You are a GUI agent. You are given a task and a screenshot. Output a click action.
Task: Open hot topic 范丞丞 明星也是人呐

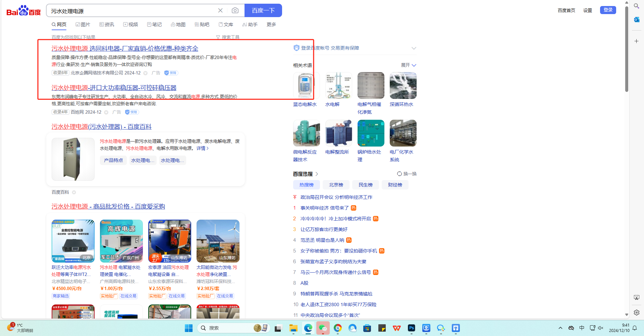[x=322, y=240]
